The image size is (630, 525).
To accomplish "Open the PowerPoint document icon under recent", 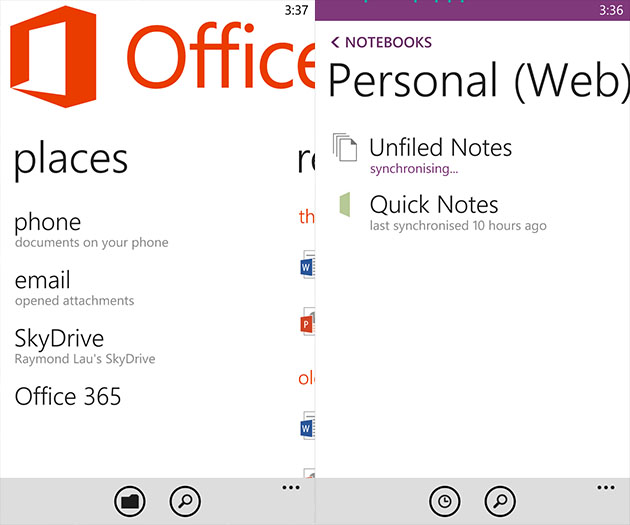I will pos(308,321).
